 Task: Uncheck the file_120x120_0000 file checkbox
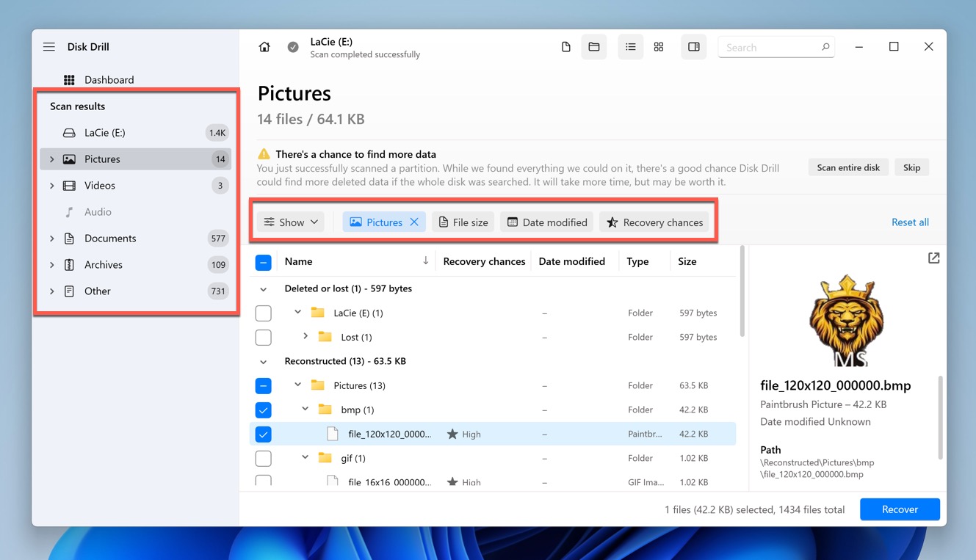point(264,434)
